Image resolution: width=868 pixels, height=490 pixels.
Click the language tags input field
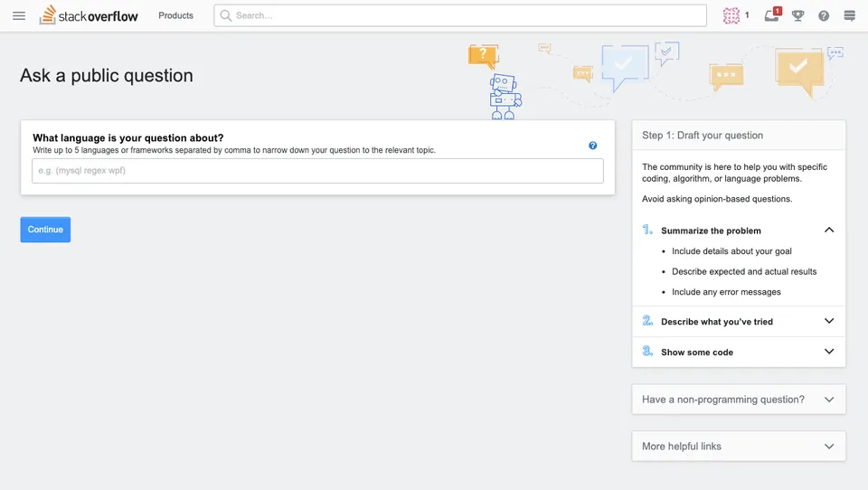point(317,171)
